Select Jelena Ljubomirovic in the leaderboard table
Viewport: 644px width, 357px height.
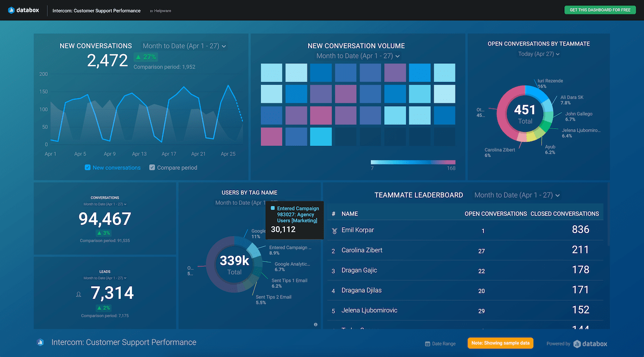click(x=369, y=310)
